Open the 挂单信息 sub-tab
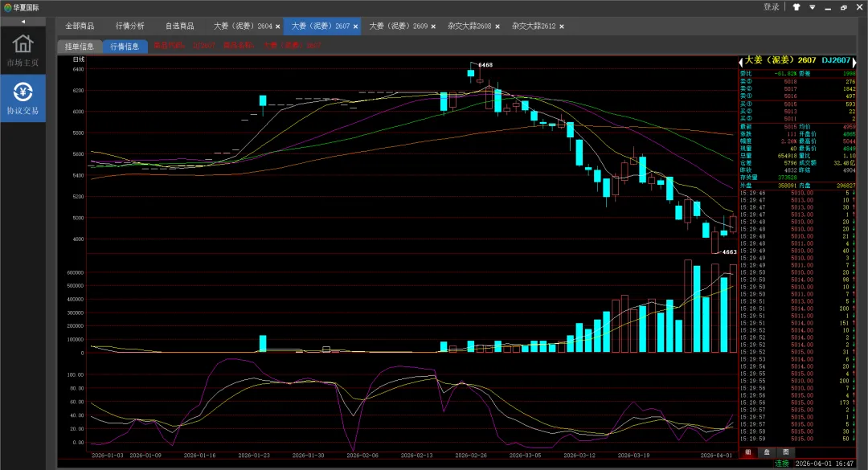Screen dimensions: 868x470 point(80,47)
